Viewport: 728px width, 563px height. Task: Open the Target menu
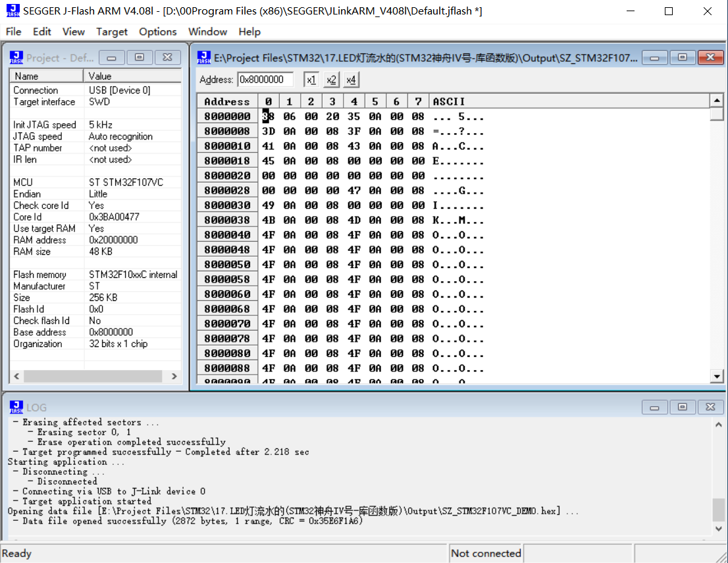point(111,32)
